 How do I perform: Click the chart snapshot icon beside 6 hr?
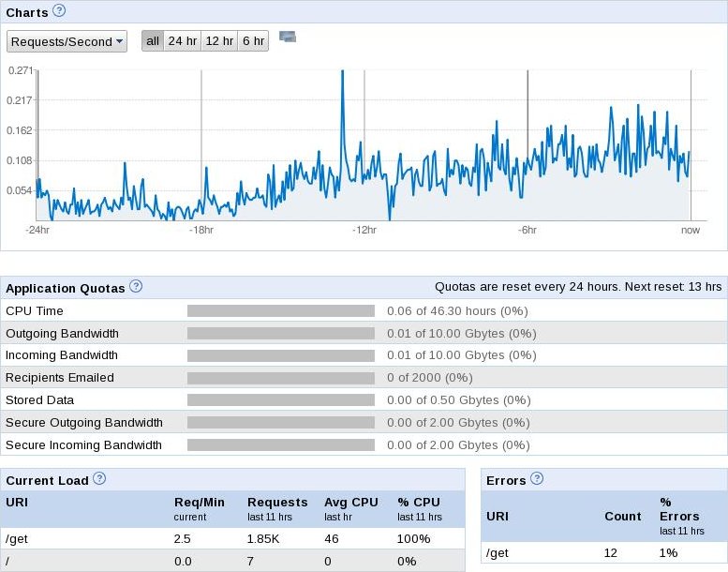288,37
